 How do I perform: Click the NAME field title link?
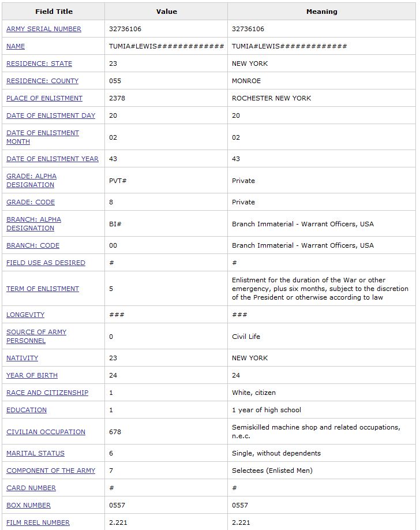point(16,46)
